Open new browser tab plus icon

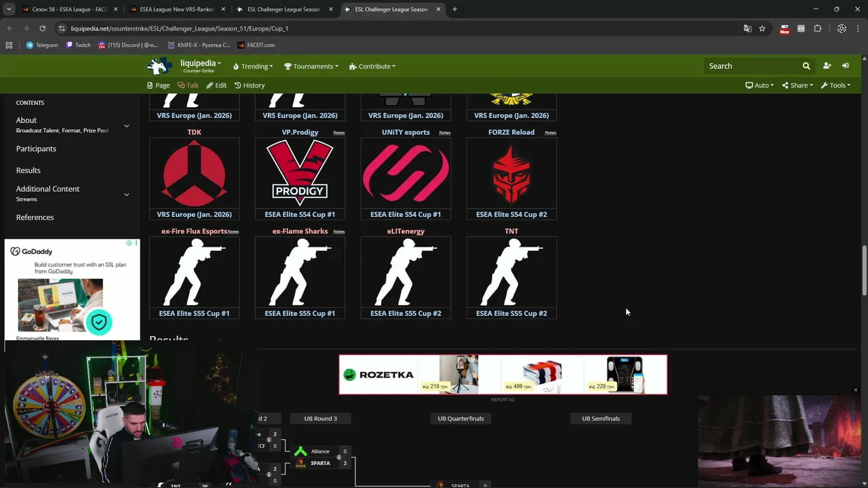click(454, 9)
